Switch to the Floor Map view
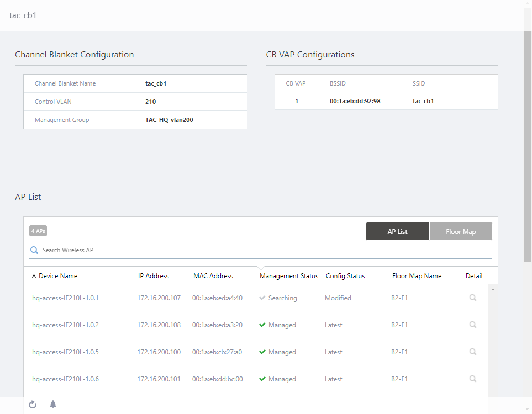The width and height of the screenshot is (532, 414). pos(461,232)
